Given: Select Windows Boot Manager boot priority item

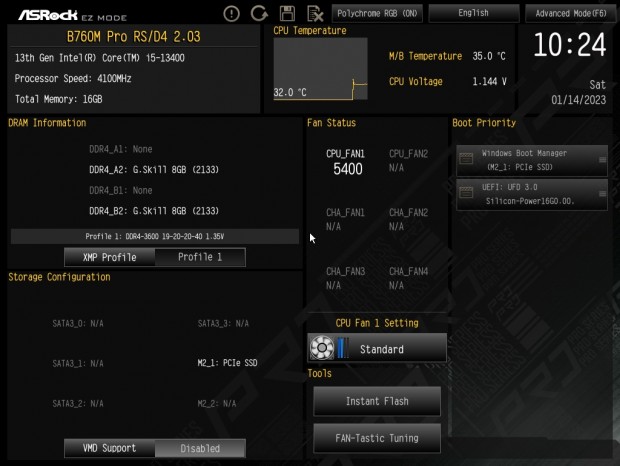Looking at the screenshot, I should [532, 160].
